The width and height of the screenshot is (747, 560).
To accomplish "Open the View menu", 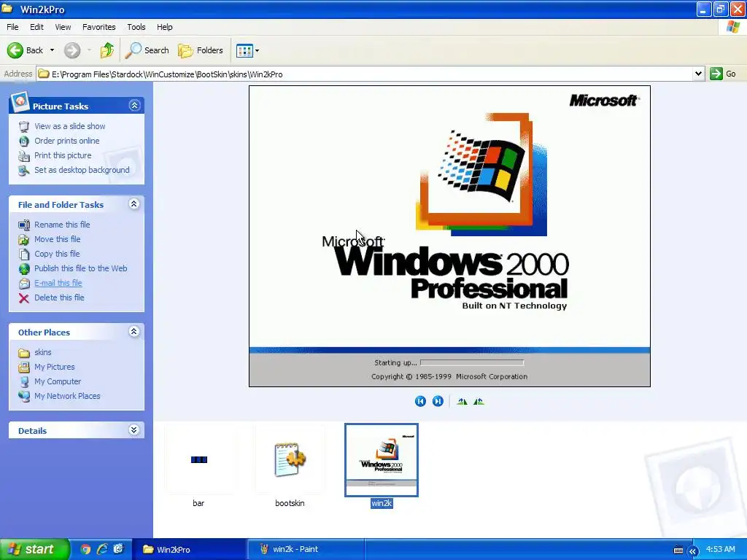I will 63,27.
